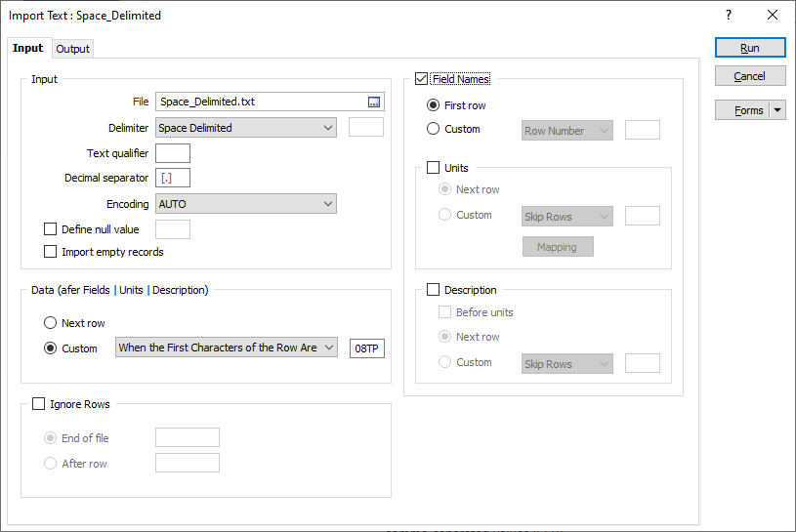796x532 pixels.
Task: Click the 08TP characters field
Action: click(x=367, y=348)
